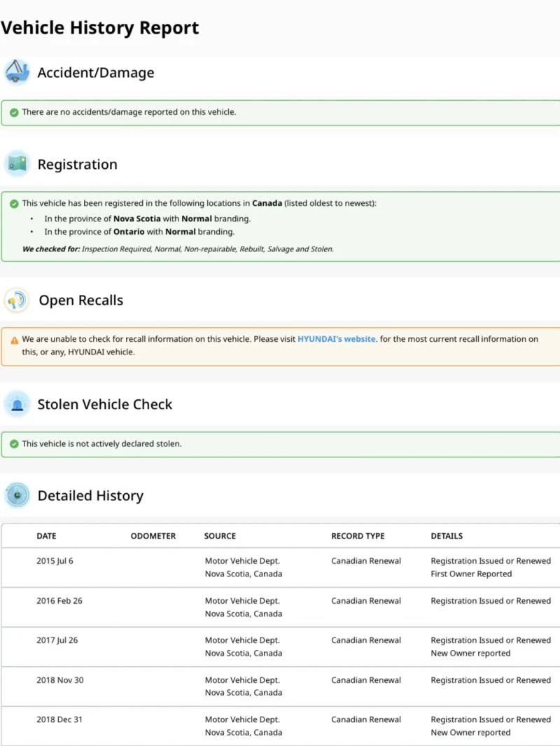Click the ODOMETER column header
This screenshot has height=746, width=560.
click(x=153, y=536)
